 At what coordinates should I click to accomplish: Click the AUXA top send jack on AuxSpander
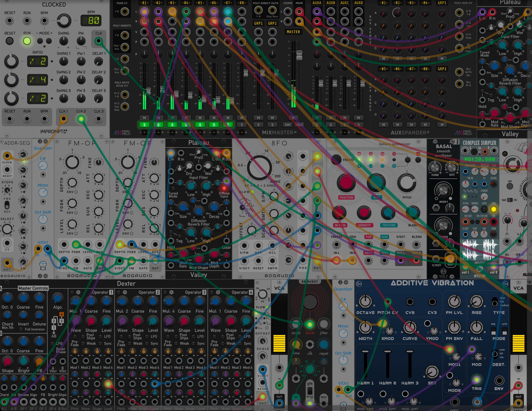click(317, 11)
